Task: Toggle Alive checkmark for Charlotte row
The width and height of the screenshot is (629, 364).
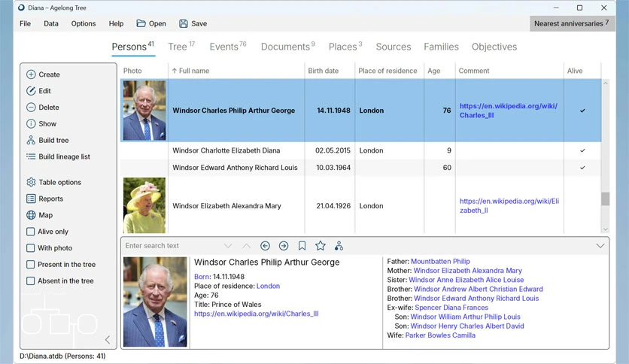Action: (582, 150)
